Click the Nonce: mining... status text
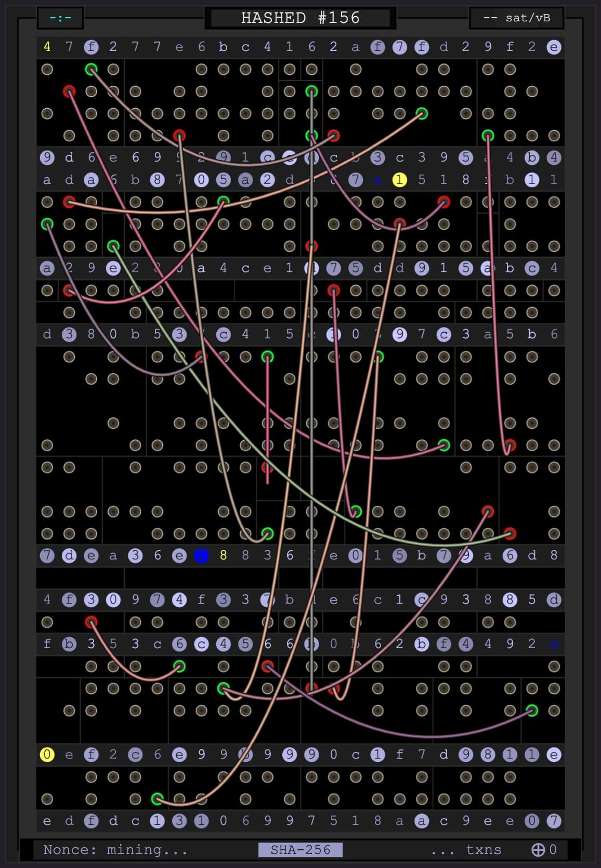The image size is (601, 868). point(115,849)
